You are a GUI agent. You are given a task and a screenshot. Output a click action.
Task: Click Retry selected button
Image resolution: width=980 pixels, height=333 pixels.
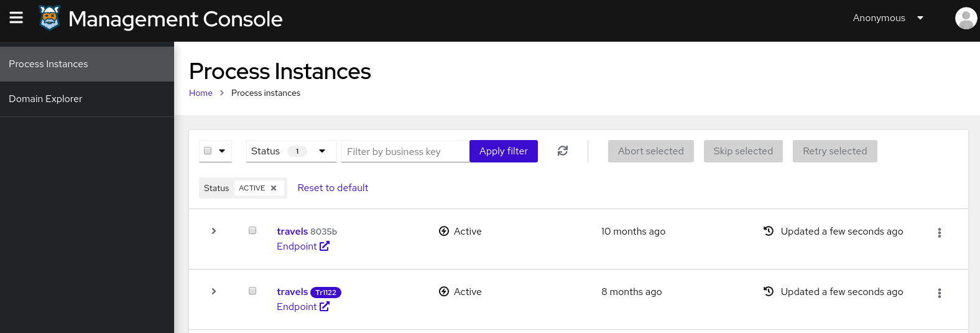tap(835, 151)
